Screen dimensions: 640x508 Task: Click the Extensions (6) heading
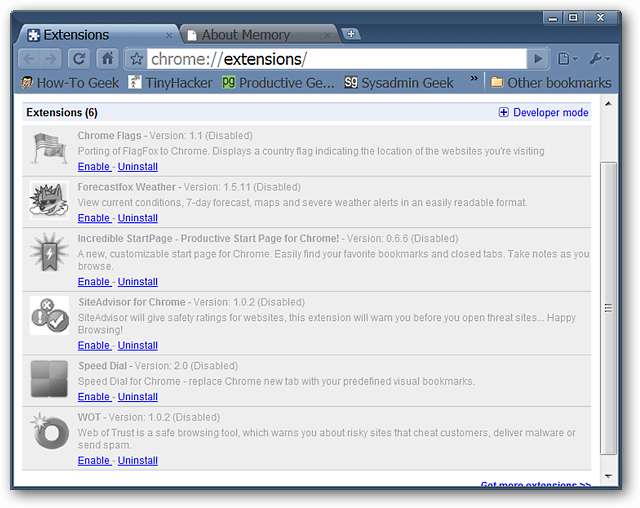point(62,113)
